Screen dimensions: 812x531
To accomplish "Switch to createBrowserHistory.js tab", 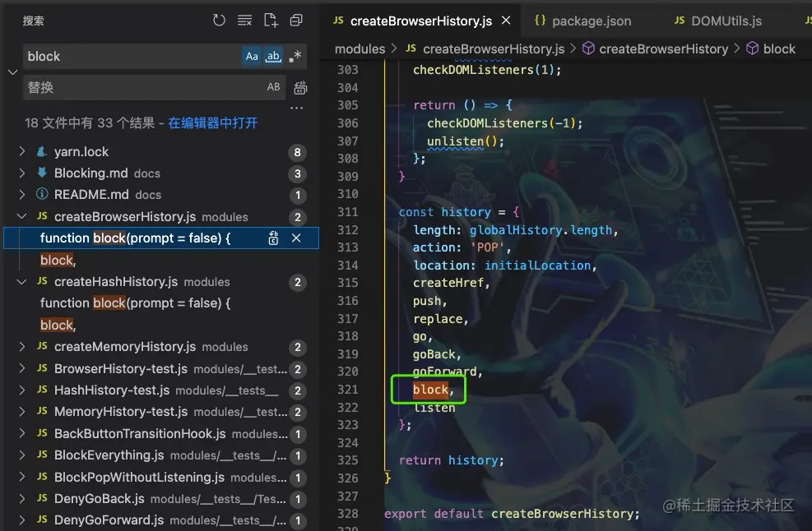I will 420,21.
